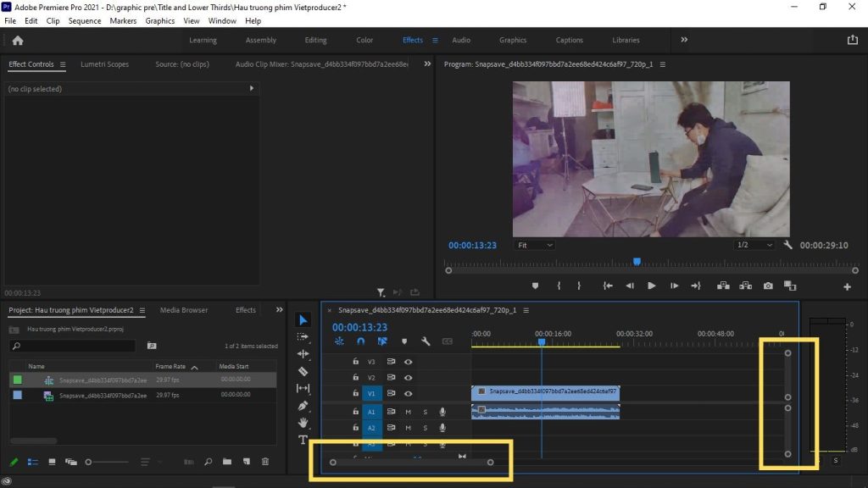Delete selected item with trash icon
Viewport: 868px width, 488px height.
[265, 462]
